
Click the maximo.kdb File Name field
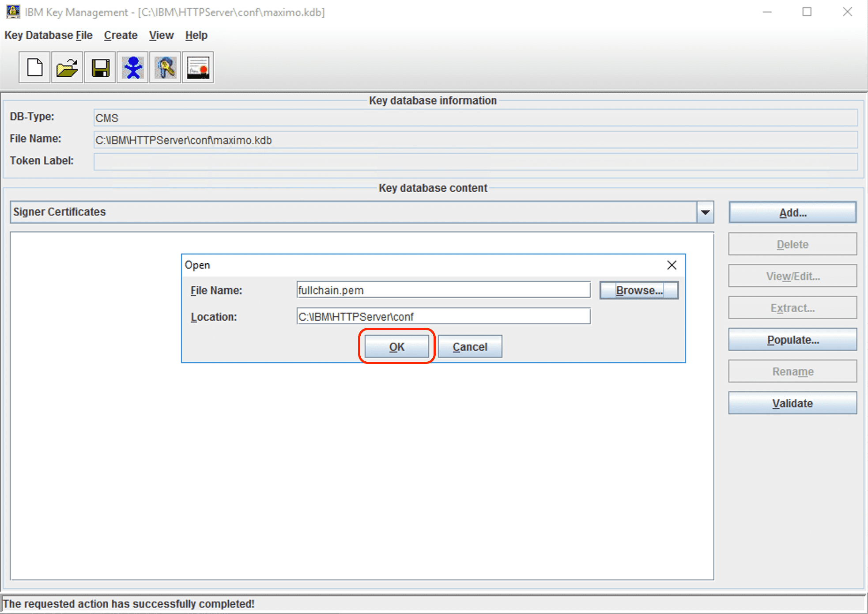(476, 140)
